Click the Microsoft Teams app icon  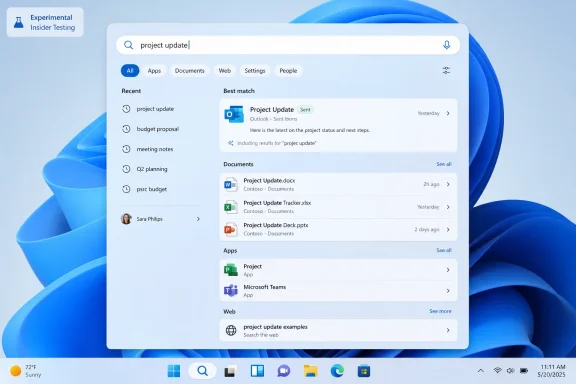click(231, 291)
